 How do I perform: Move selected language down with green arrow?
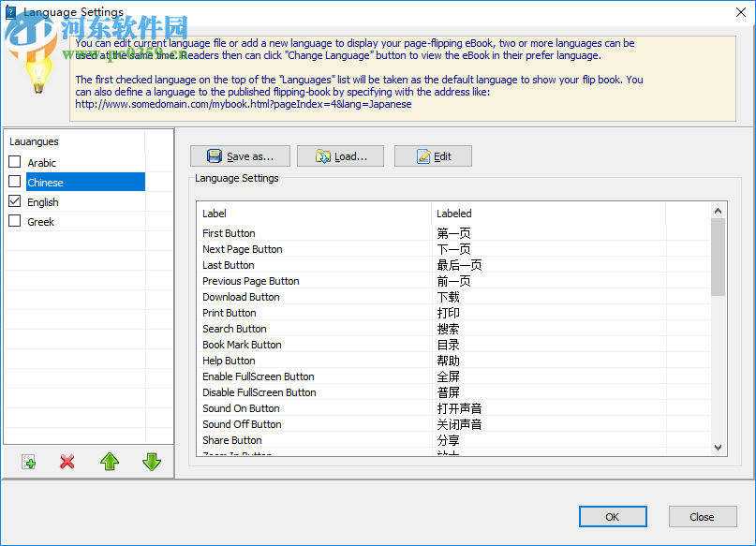pos(152,462)
